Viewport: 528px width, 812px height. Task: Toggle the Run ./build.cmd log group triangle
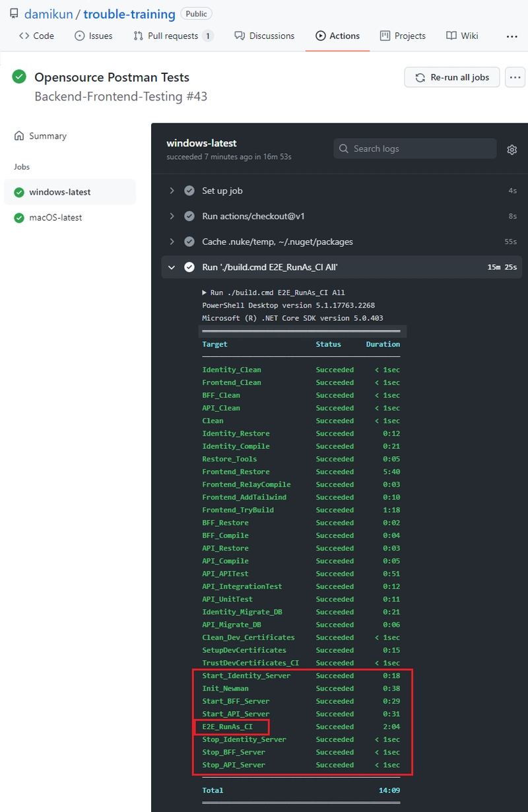click(x=205, y=292)
